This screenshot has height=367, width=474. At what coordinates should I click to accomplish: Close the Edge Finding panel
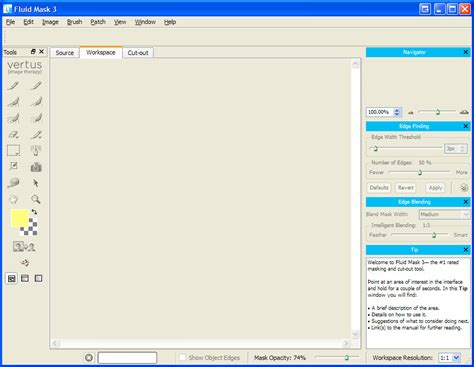(x=466, y=126)
